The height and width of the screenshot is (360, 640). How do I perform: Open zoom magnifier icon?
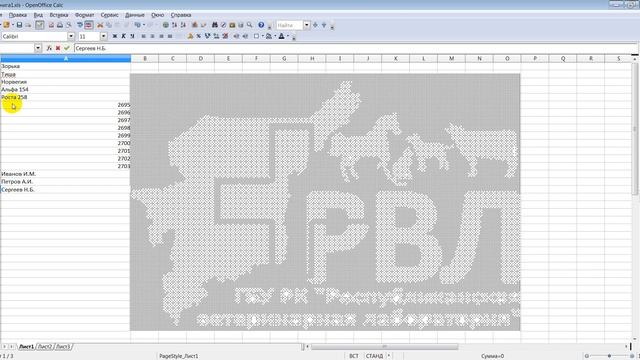pyautogui.click(x=249, y=25)
